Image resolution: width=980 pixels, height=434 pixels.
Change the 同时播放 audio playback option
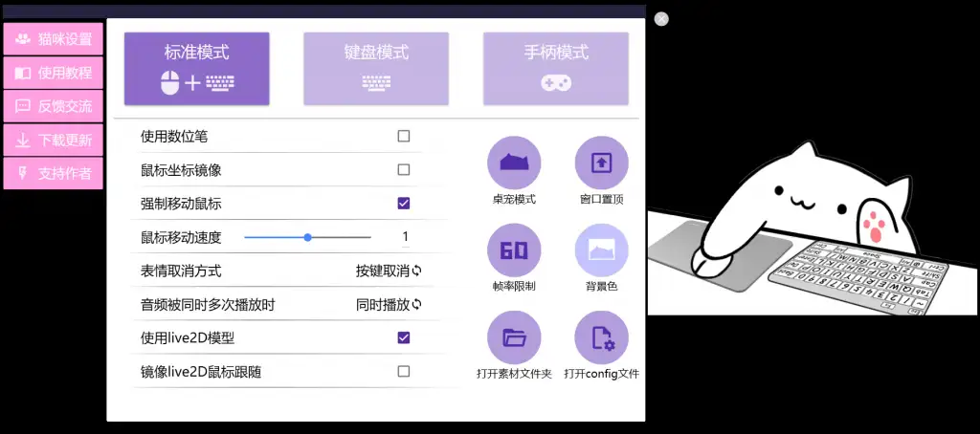click(389, 304)
